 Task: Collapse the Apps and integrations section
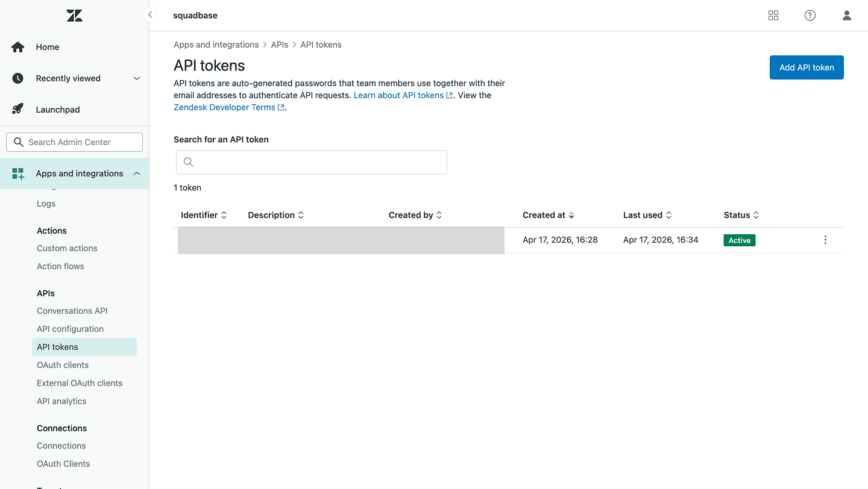(136, 173)
